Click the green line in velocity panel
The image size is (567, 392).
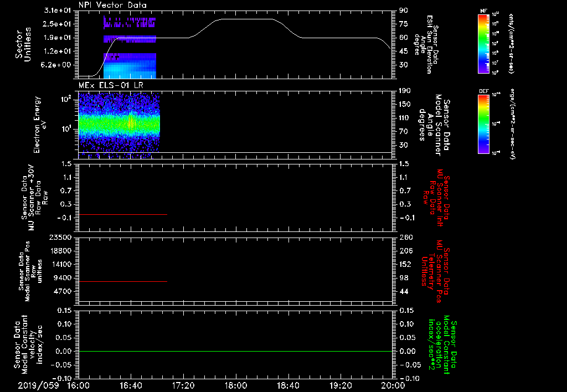pyautogui.click(x=235, y=351)
